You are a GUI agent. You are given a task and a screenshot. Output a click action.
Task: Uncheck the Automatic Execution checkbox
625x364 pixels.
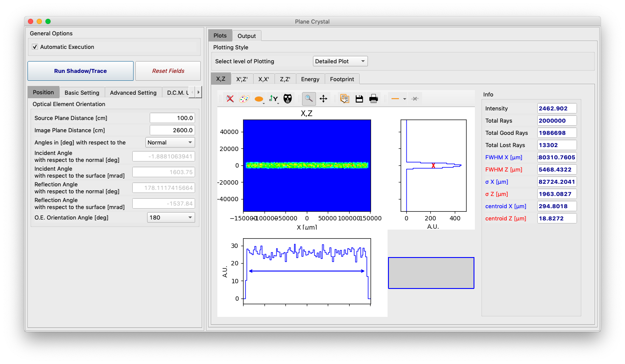pyautogui.click(x=34, y=47)
